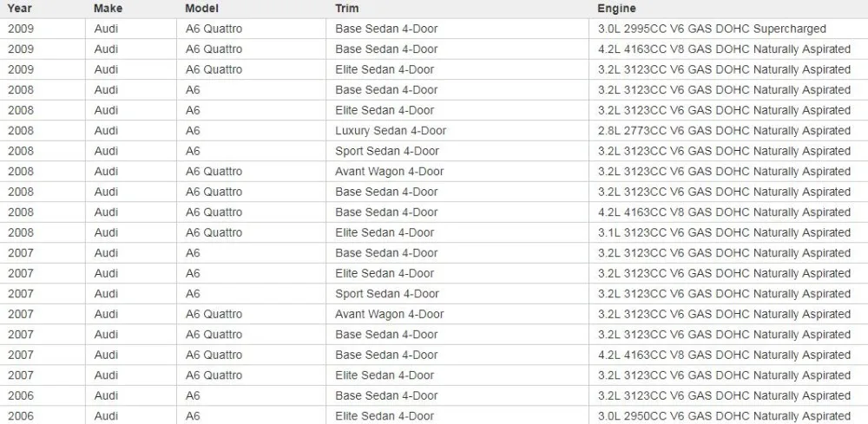The width and height of the screenshot is (868, 424).
Task: Click the Trim column header
Action: pyautogui.click(x=457, y=9)
